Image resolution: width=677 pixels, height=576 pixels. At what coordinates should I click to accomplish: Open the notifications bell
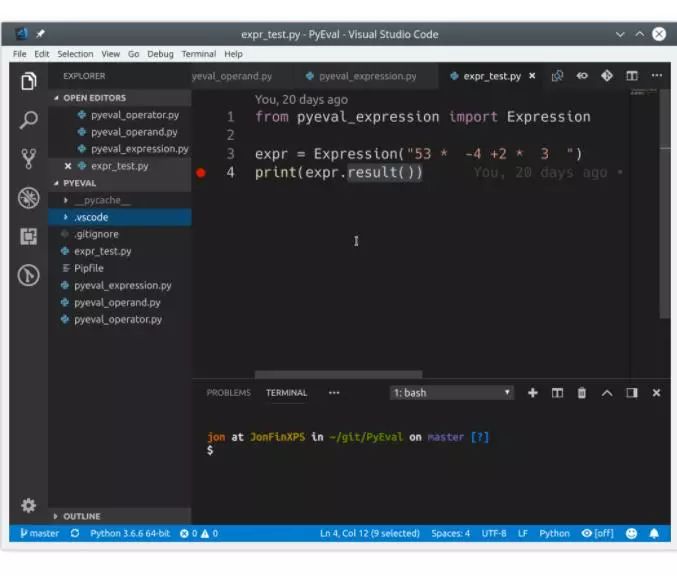pyautogui.click(x=654, y=534)
